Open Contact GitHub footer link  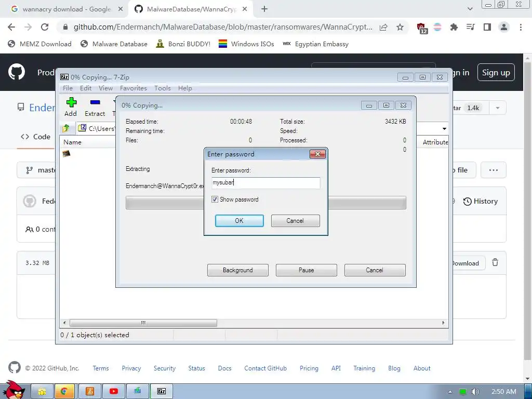click(x=265, y=368)
